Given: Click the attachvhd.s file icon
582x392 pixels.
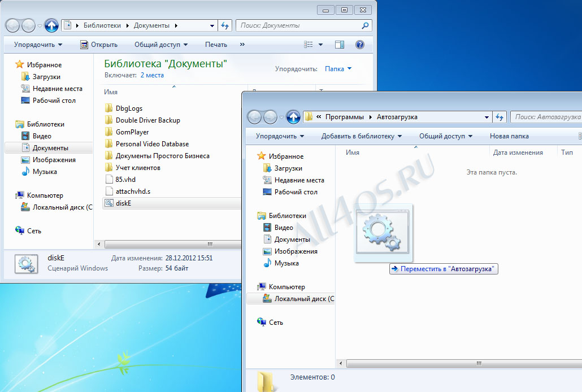Looking at the screenshot, I should click(x=108, y=191).
